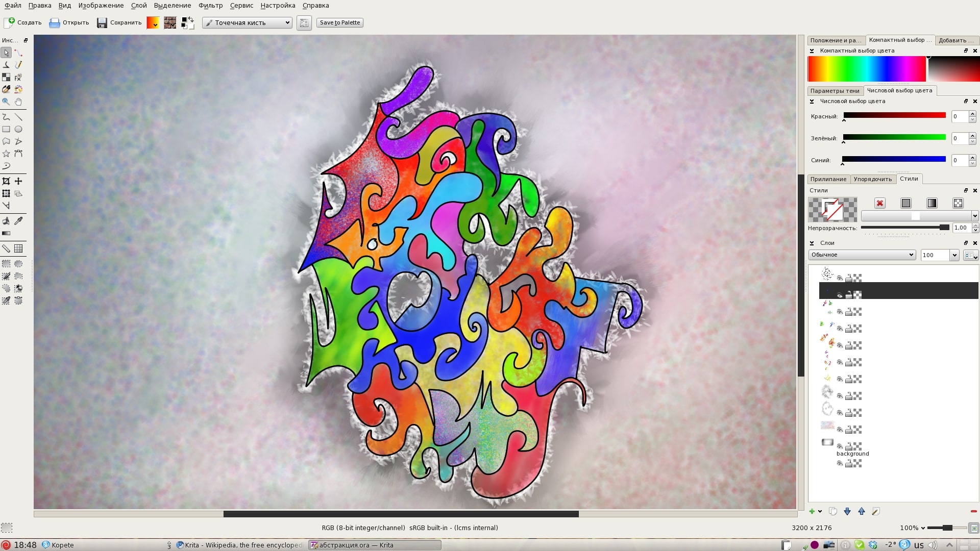Open the layer opacity value dropdown
The height and width of the screenshot is (551, 980).
click(955, 255)
